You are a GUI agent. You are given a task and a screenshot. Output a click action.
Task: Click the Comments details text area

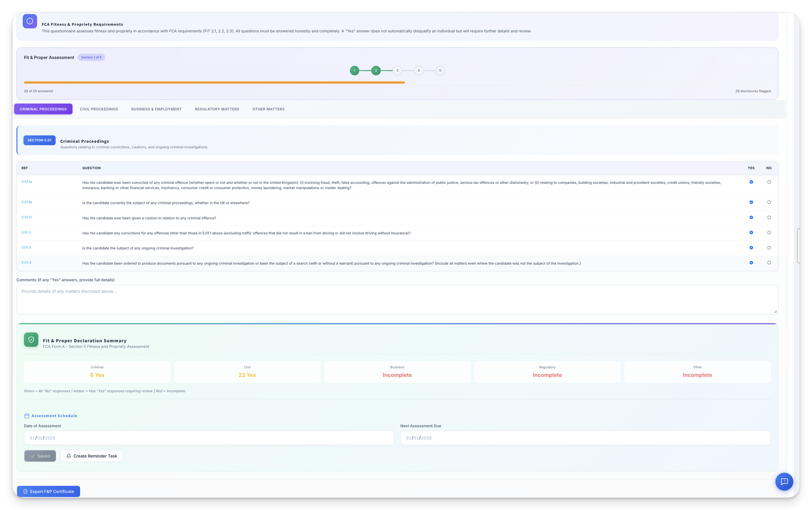click(x=397, y=300)
